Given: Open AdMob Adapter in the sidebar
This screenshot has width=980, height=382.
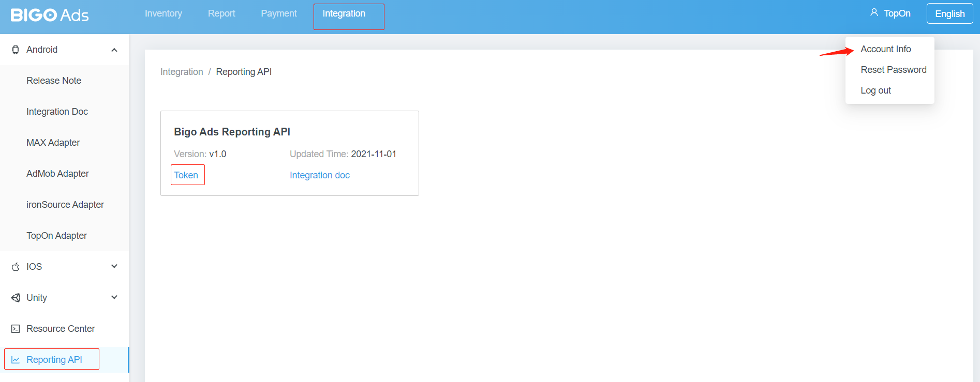Looking at the screenshot, I should (x=57, y=174).
